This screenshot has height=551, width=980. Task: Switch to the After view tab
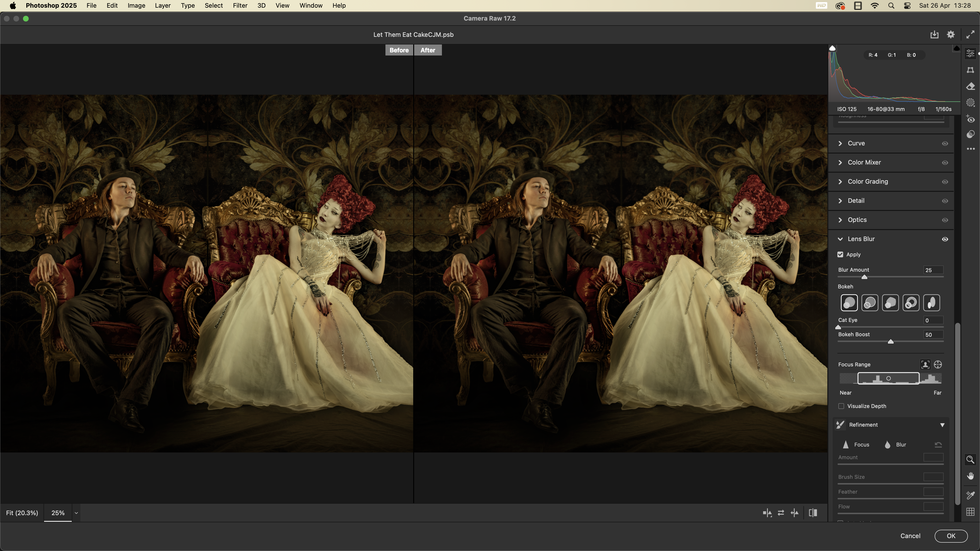point(428,50)
